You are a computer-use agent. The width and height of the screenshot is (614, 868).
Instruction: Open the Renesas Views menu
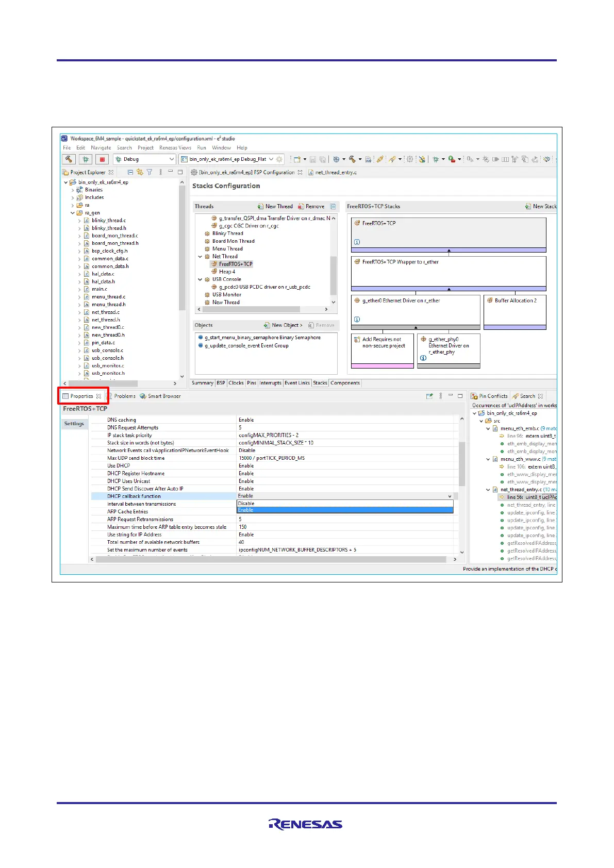click(x=175, y=148)
